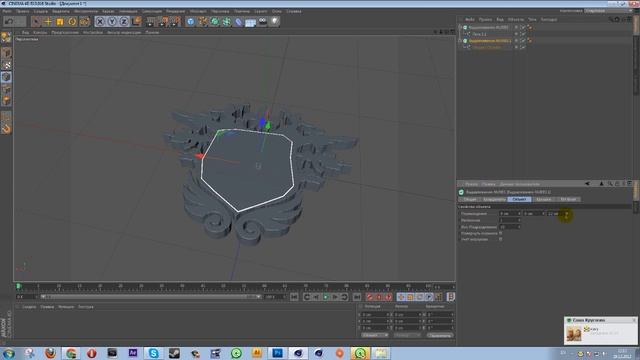The height and width of the screenshot is (360, 640).
Task: Add a camera object
Action: 263,21
